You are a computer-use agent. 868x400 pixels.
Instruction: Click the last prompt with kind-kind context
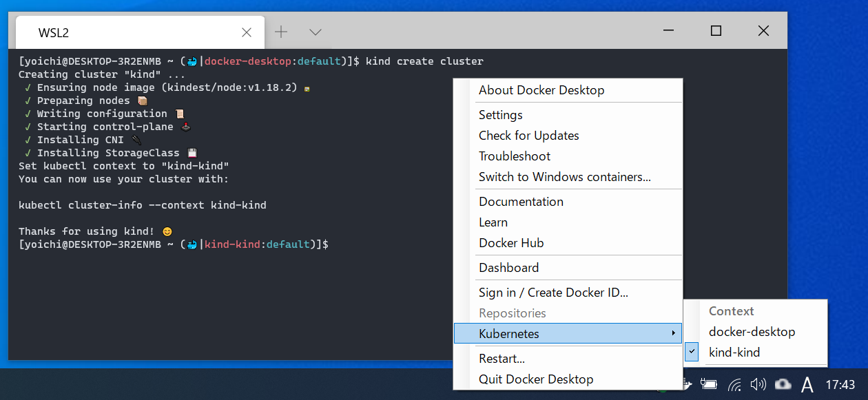click(174, 244)
